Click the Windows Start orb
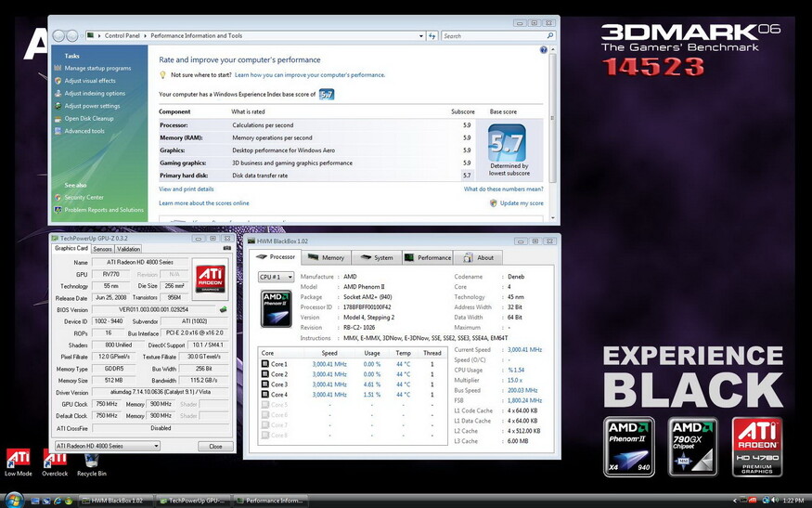812x508 pixels. pyautogui.click(x=14, y=501)
